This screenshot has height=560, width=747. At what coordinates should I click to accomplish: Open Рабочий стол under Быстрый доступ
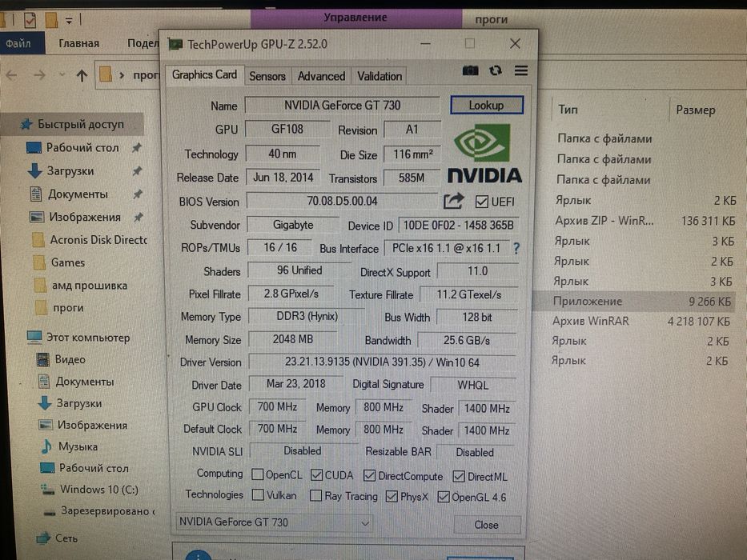[82, 148]
